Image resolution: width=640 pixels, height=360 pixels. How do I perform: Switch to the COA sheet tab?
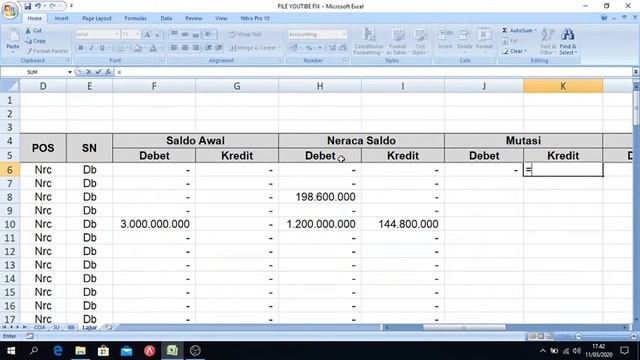(x=40, y=327)
